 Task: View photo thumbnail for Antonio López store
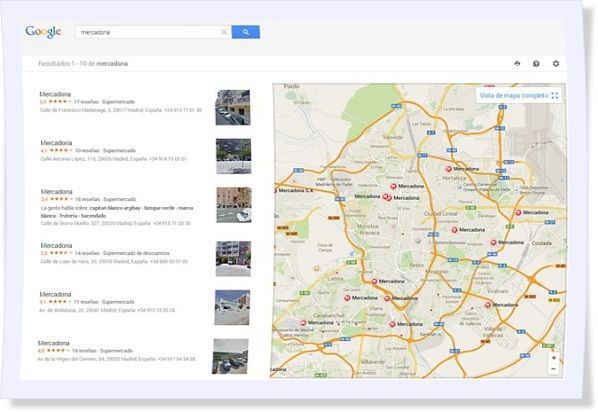click(234, 156)
